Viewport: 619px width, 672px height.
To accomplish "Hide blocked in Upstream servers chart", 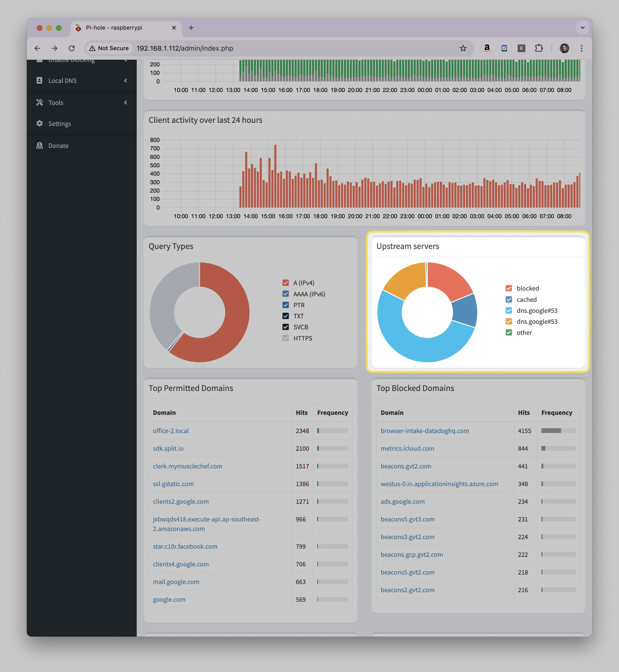I will tap(509, 288).
